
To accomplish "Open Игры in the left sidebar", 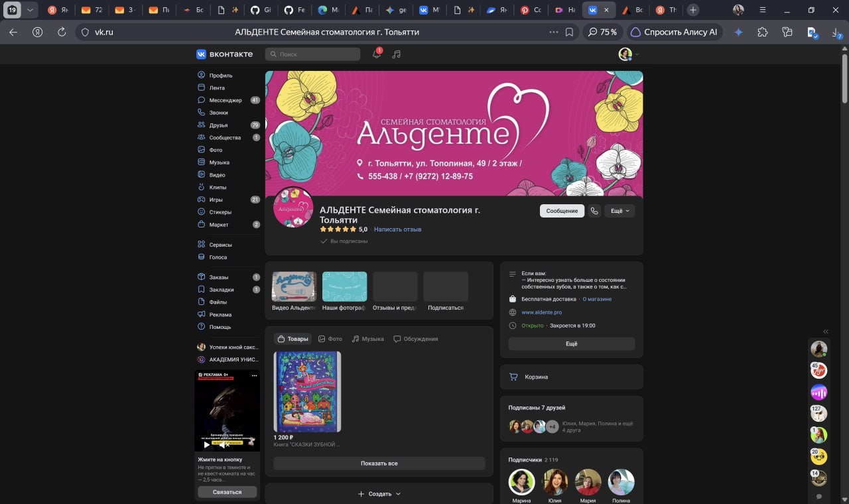I will click(229, 200).
